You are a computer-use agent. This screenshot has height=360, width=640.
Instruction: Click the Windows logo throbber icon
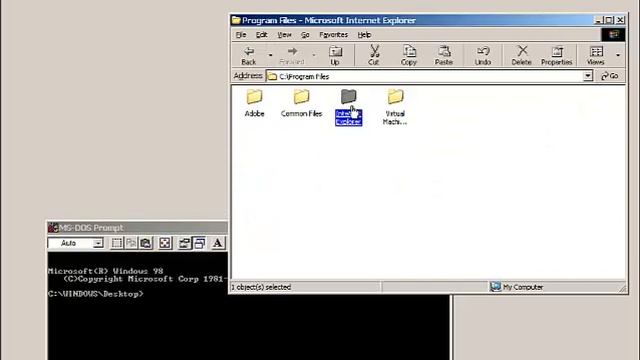[x=613, y=35]
